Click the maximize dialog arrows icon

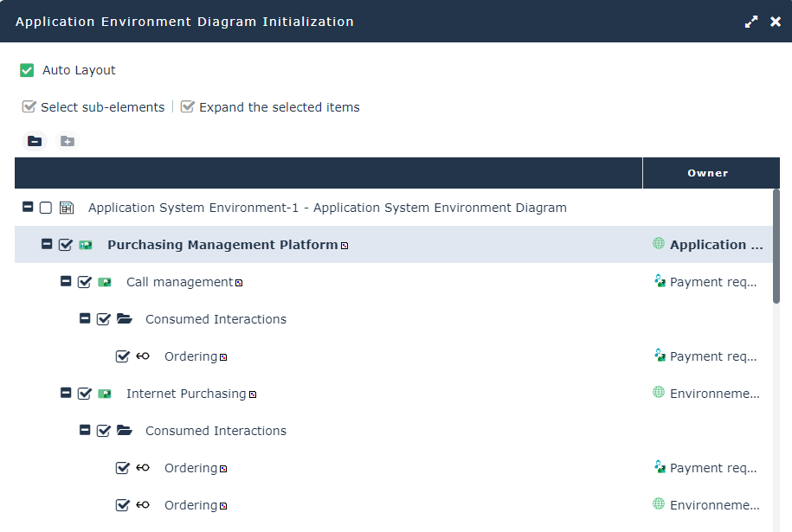tap(751, 22)
